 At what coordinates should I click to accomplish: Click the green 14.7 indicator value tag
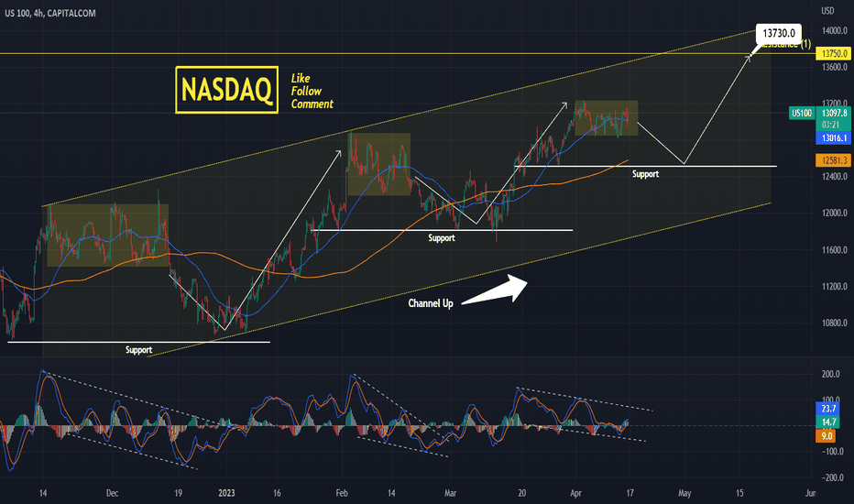pos(827,422)
